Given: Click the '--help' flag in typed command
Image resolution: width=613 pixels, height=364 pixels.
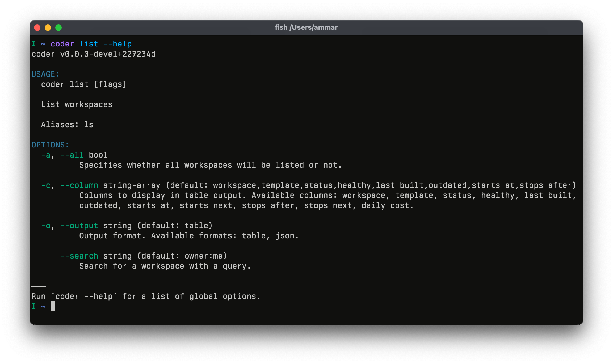Looking at the screenshot, I should point(117,44).
